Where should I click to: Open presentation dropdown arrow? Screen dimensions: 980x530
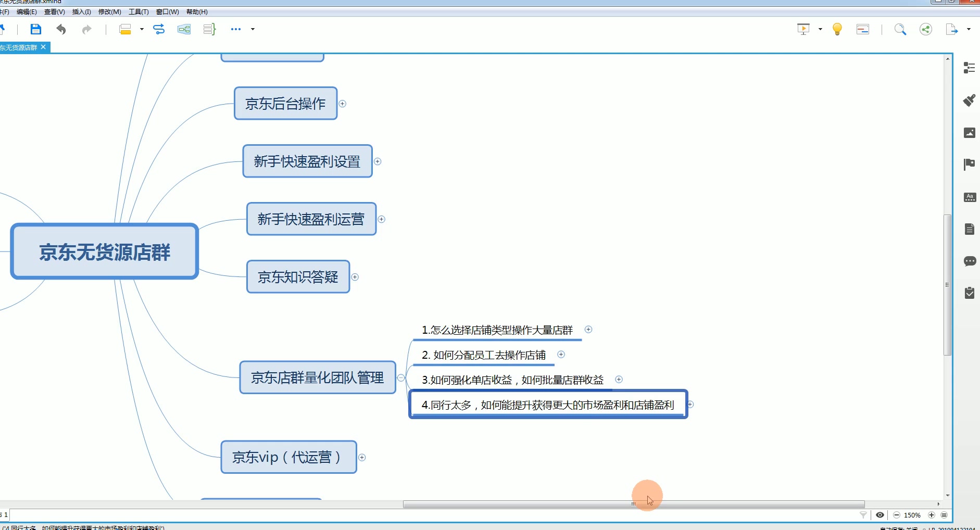tap(820, 29)
